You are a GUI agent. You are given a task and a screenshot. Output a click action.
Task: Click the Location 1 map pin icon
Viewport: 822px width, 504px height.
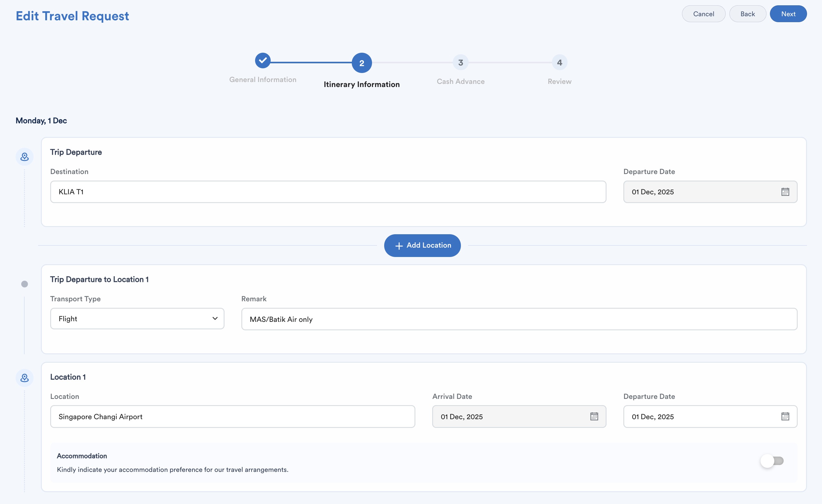click(24, 378)
